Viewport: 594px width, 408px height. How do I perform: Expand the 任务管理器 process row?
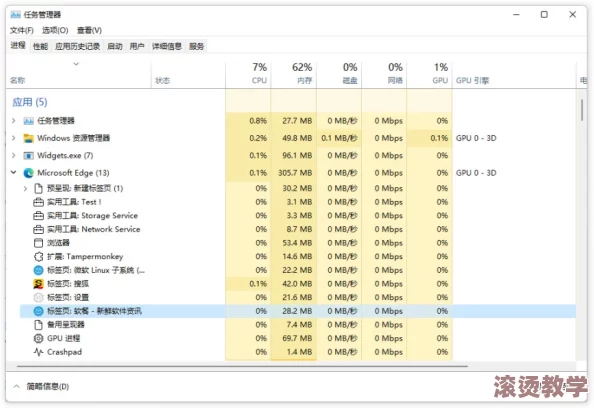coord(14,121)
